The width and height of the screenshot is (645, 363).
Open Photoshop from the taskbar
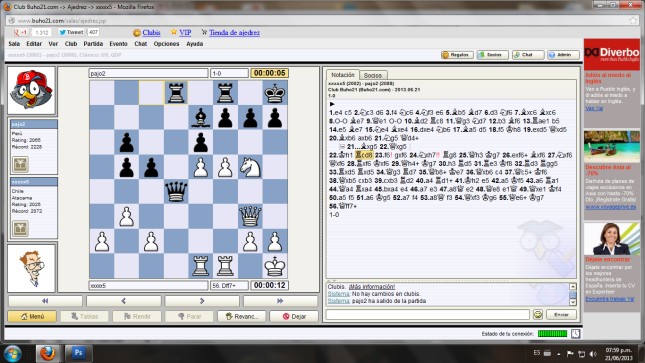pos(78,353)
